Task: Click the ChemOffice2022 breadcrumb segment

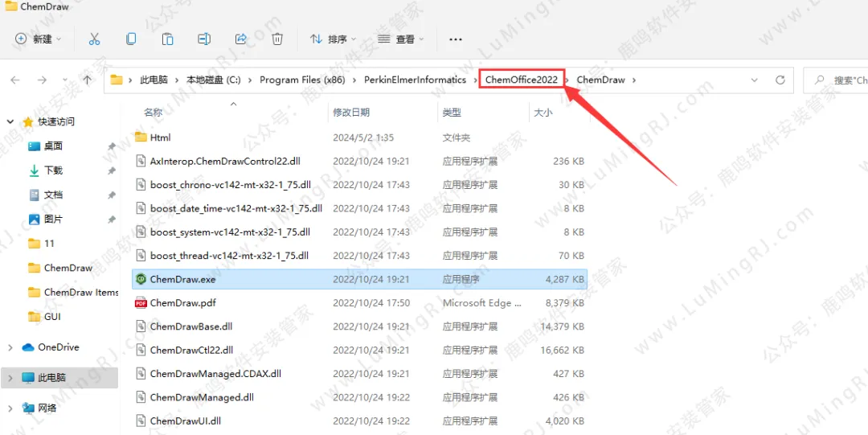Action: click(521, 80)
